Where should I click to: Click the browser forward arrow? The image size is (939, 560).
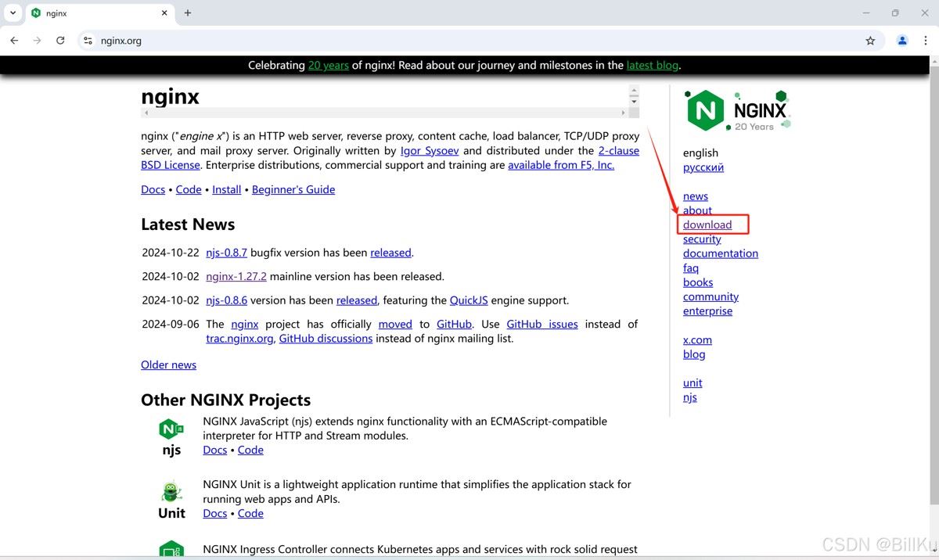[37, 41]
